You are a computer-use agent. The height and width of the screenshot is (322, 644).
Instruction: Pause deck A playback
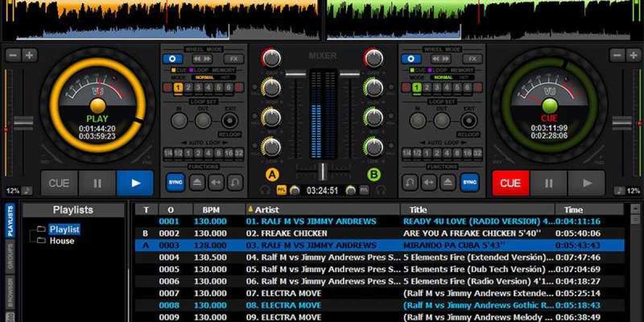97,183
